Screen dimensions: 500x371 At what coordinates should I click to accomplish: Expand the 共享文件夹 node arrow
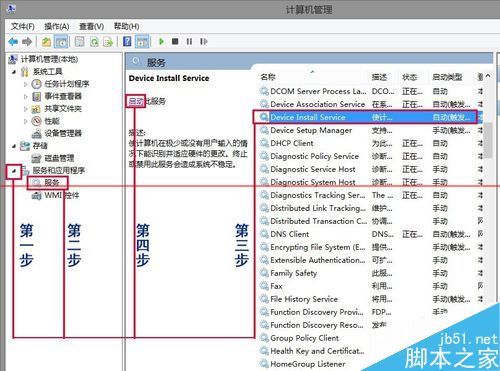26,109
